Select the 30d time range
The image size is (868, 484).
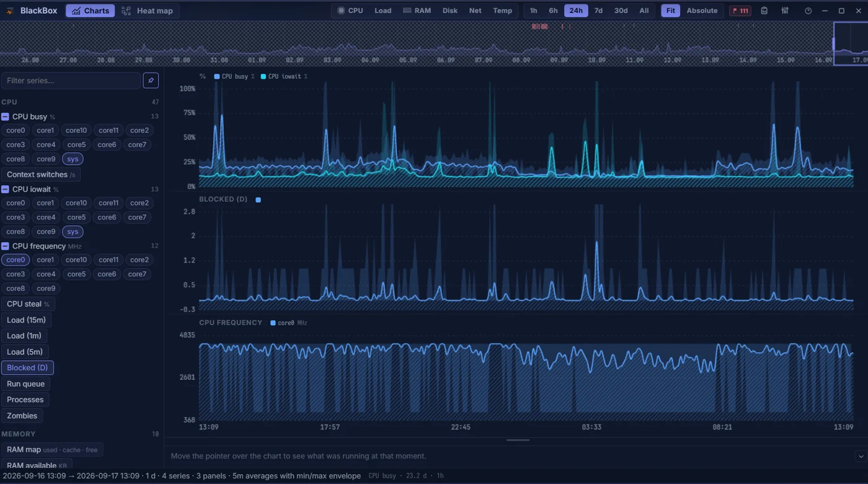pyautogui.click(x=621, y=11)
